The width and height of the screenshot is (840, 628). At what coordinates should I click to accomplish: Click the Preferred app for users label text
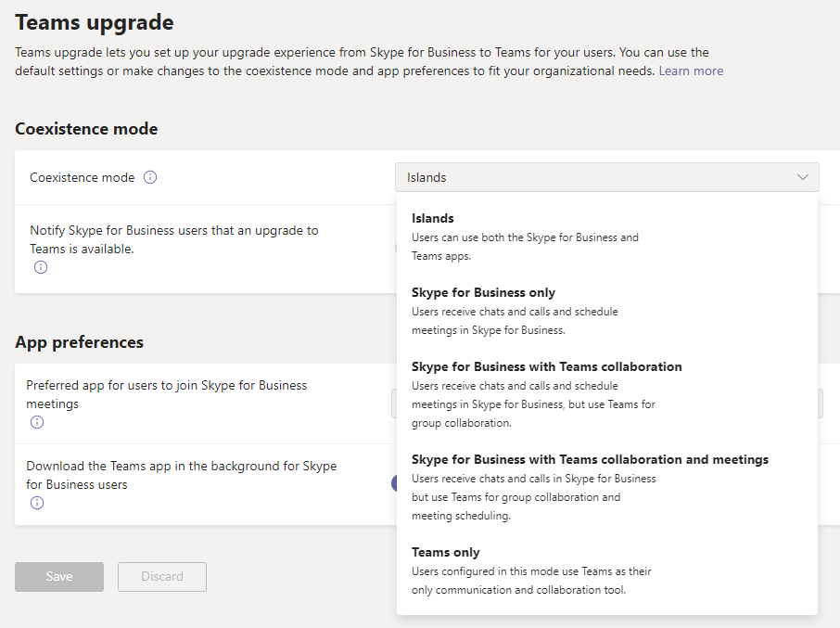(167, 394)
